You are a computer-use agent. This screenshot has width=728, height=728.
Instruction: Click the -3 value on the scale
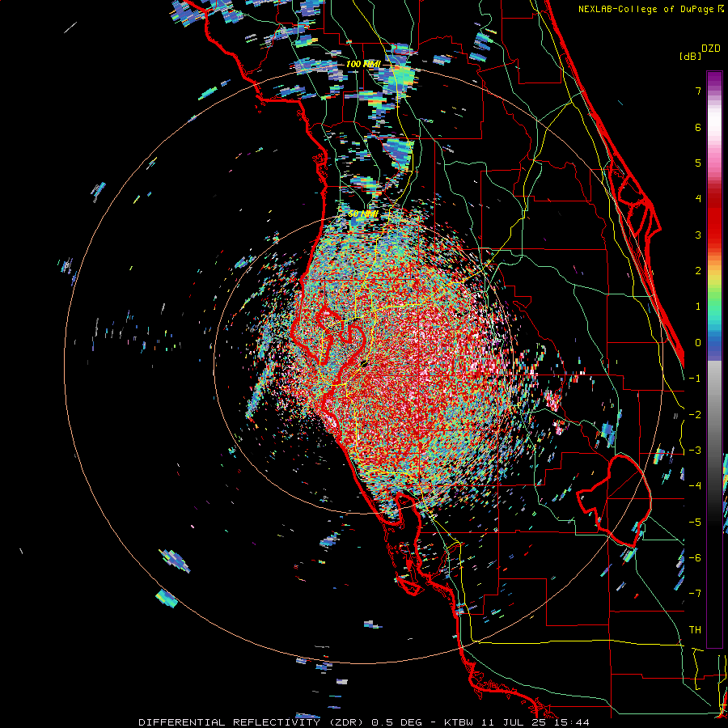tap(695, 451)
